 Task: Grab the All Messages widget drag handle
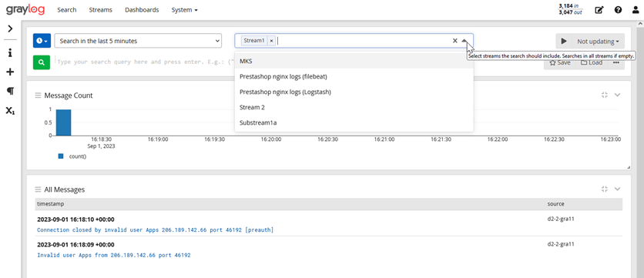tap(39, 189)
